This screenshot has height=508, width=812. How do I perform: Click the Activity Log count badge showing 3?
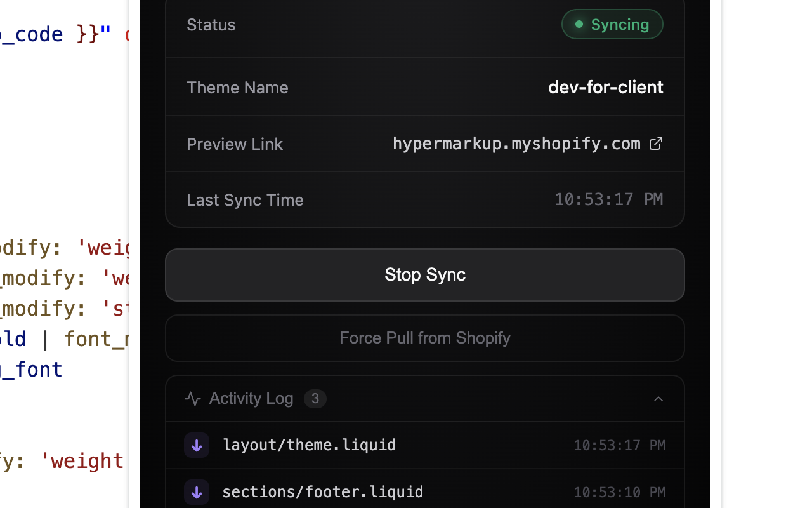click(x=315, y=399)
